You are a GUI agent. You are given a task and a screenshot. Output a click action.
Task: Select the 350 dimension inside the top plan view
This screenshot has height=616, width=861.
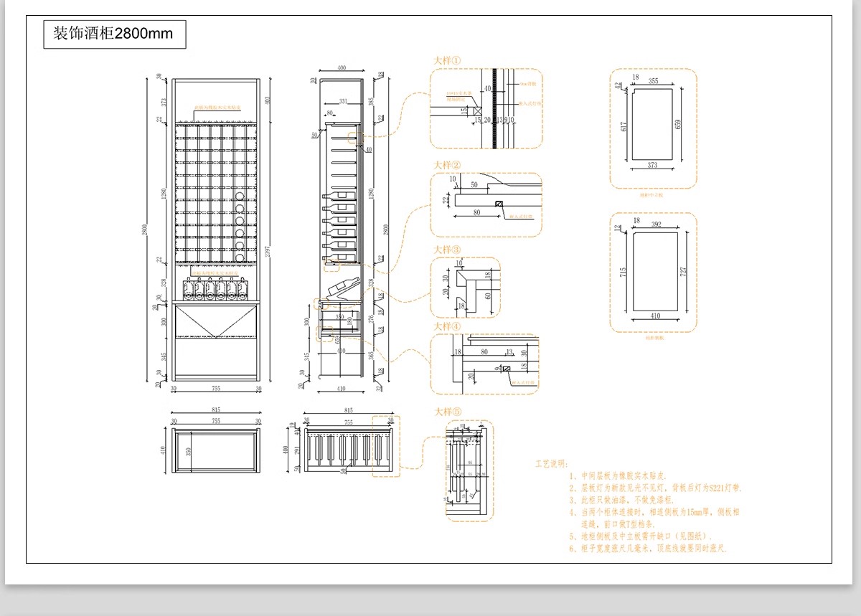coord(189,452)
